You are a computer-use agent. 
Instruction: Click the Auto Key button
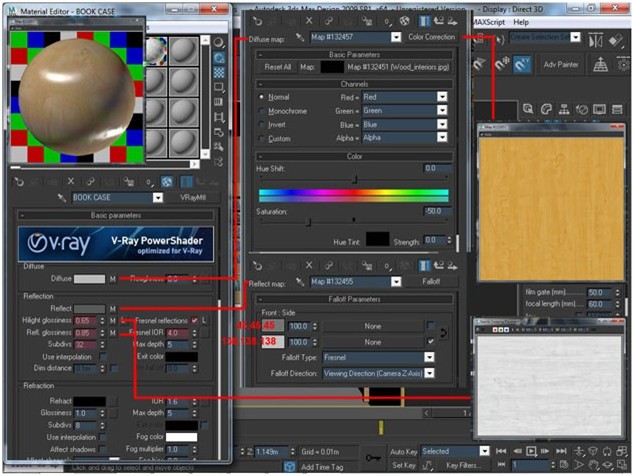coord(403,451)
